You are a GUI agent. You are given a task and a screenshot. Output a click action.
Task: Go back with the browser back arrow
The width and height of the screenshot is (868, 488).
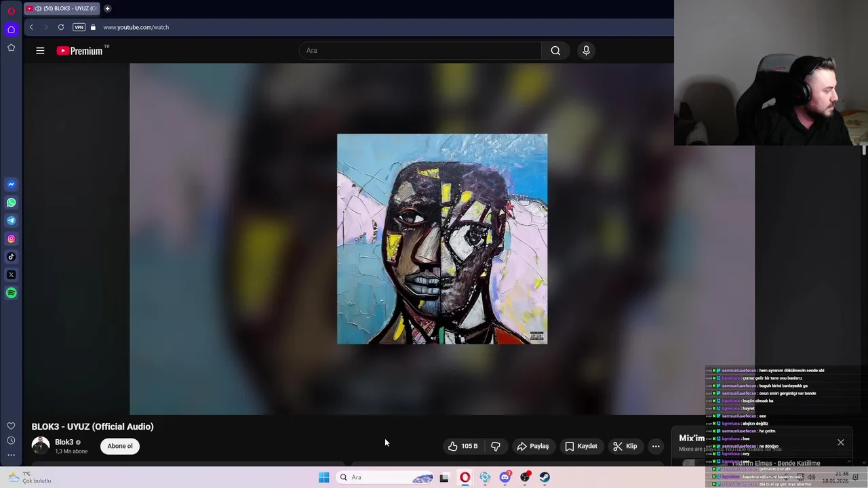pos(31,27)
